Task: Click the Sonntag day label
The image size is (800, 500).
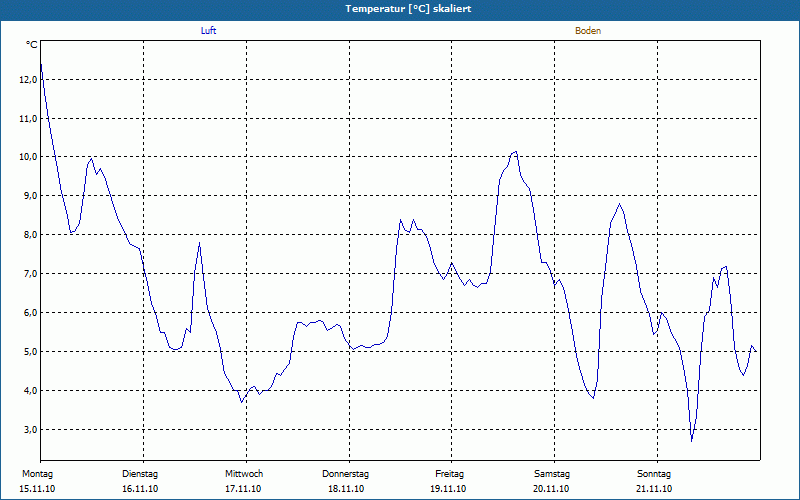Action: (654, 474)
